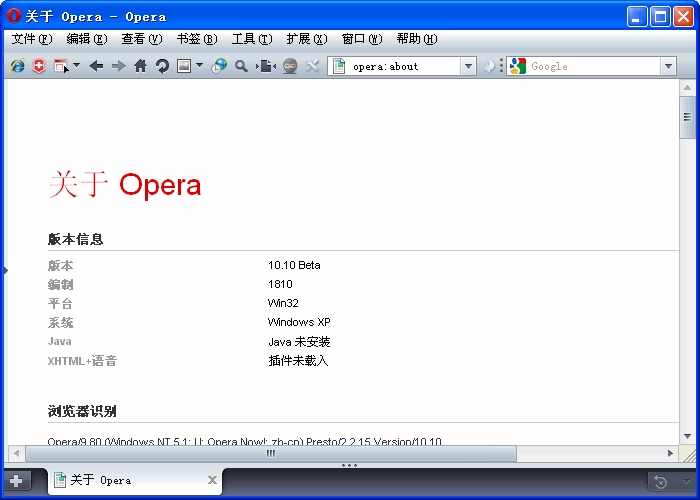Image resolution: width=700 pixels, height=500 pixels.
Task: Click the Back arrow in the toolbar
Action: tap(96, 66)
